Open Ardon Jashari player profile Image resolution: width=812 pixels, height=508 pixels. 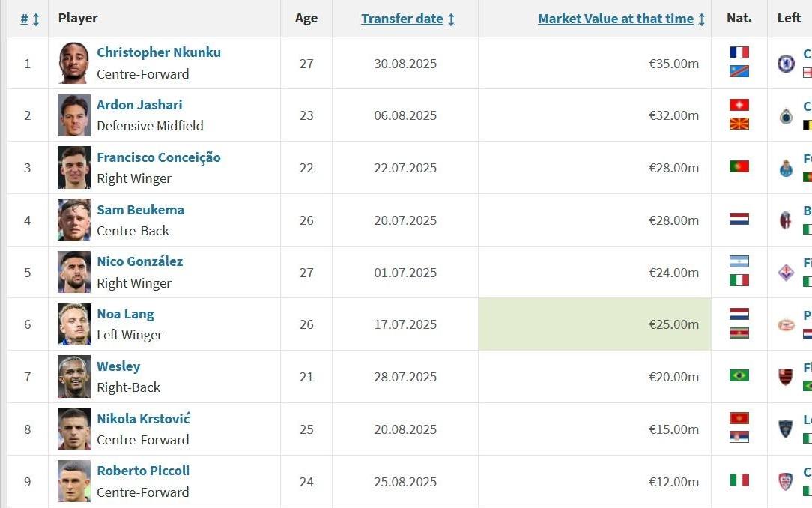[139, 105]
